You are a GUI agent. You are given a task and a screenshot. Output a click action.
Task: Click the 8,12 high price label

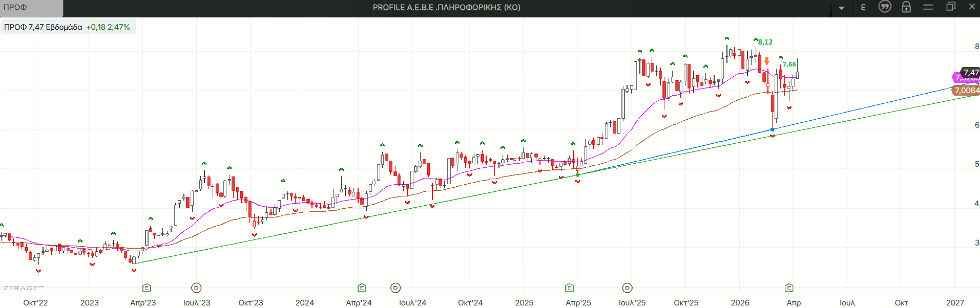765,42
